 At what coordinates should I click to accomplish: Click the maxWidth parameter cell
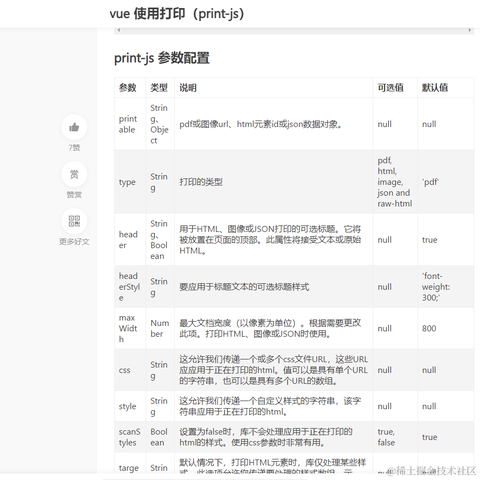(x=130, y=328)
